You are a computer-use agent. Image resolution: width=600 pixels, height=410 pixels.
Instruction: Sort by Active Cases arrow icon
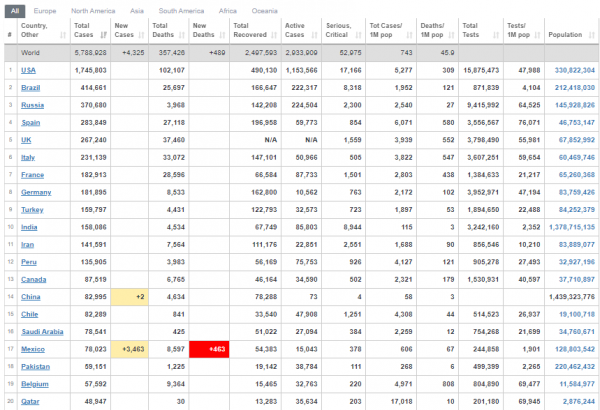315,35
